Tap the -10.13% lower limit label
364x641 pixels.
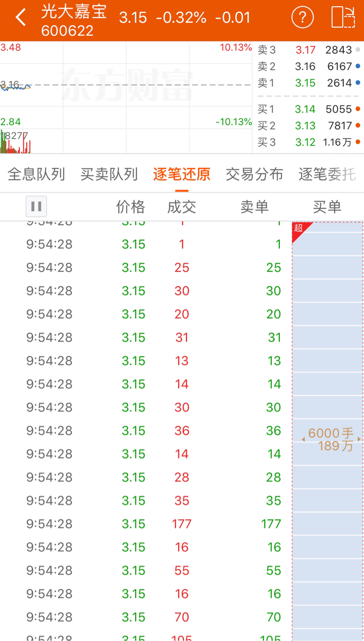234,122
